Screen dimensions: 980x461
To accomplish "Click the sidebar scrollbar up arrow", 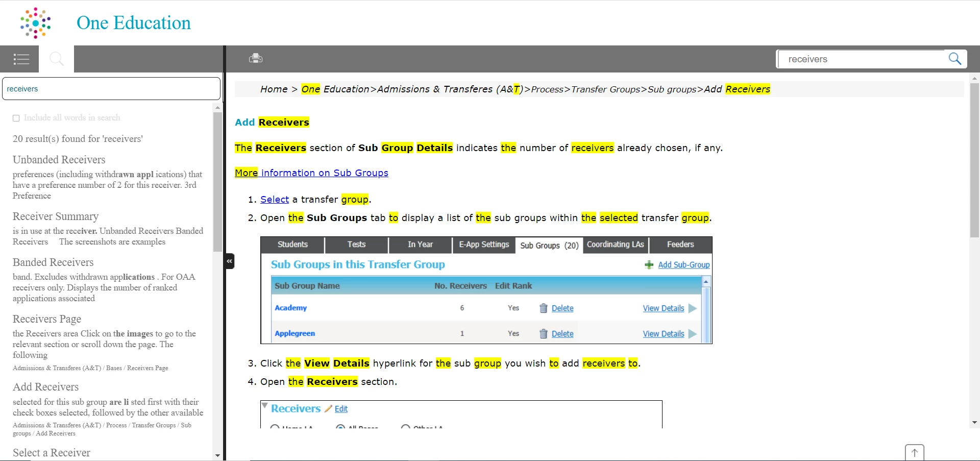I will pos(217,107).
